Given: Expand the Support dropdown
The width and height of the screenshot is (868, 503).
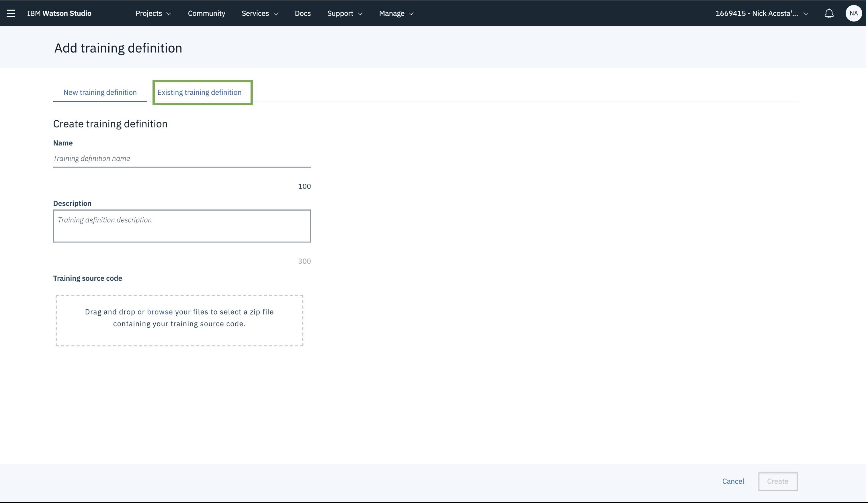Looking at the screenshot, I should pos(345,13).
